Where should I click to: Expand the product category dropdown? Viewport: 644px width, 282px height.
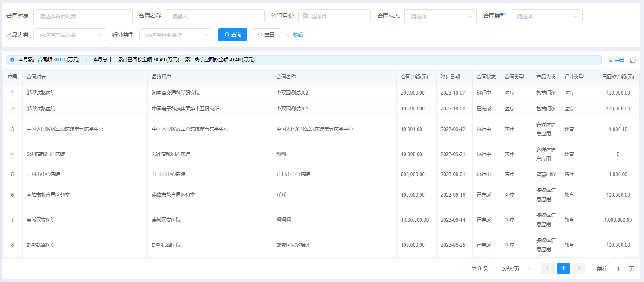tap(70, 35)
